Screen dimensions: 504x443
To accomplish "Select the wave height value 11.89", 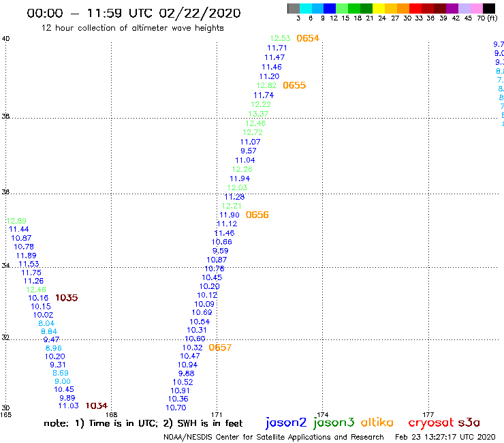I will [26, 256].
